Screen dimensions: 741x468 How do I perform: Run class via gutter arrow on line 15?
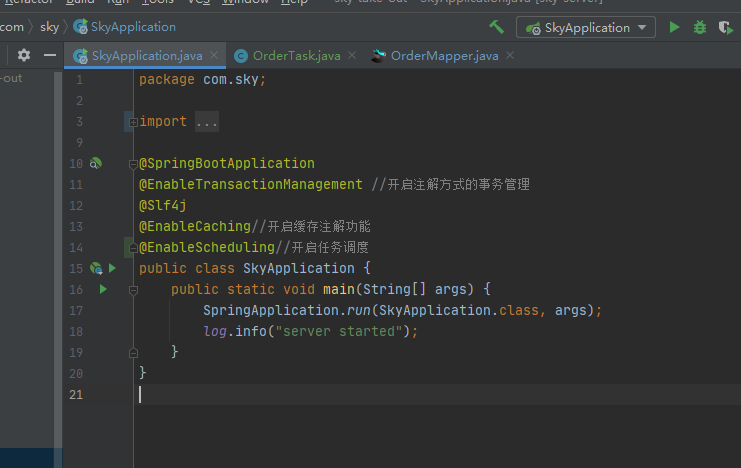click(112, 269)
